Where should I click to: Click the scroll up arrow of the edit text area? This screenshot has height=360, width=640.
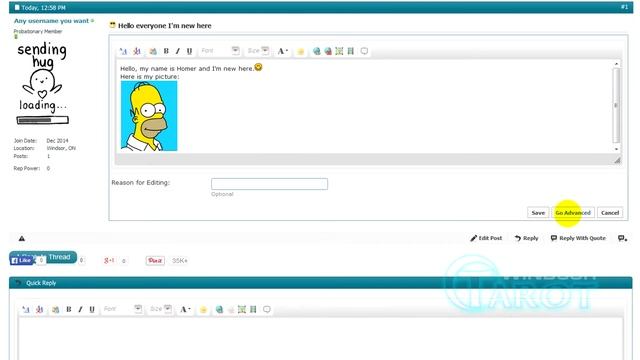click(616, 64)
